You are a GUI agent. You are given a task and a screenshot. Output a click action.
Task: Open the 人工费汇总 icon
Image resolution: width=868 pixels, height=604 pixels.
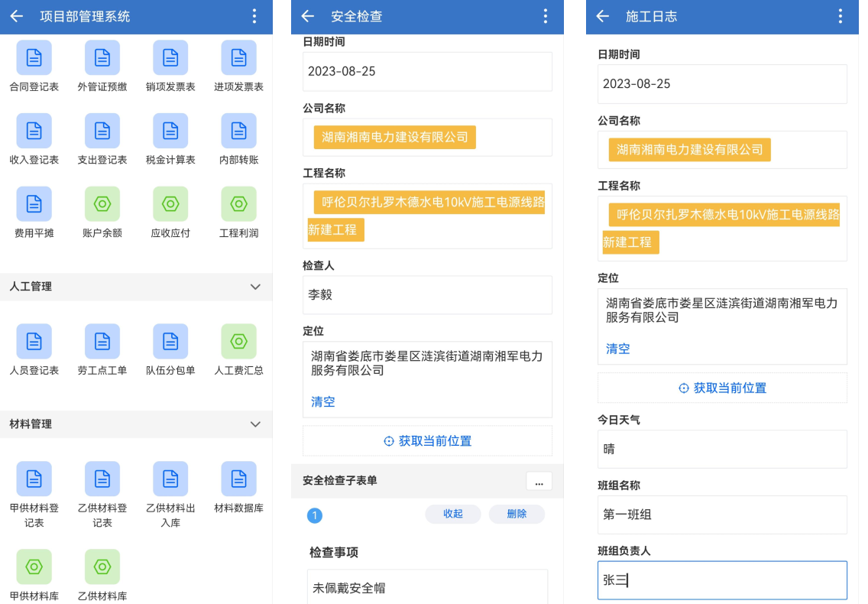(238, 342)
